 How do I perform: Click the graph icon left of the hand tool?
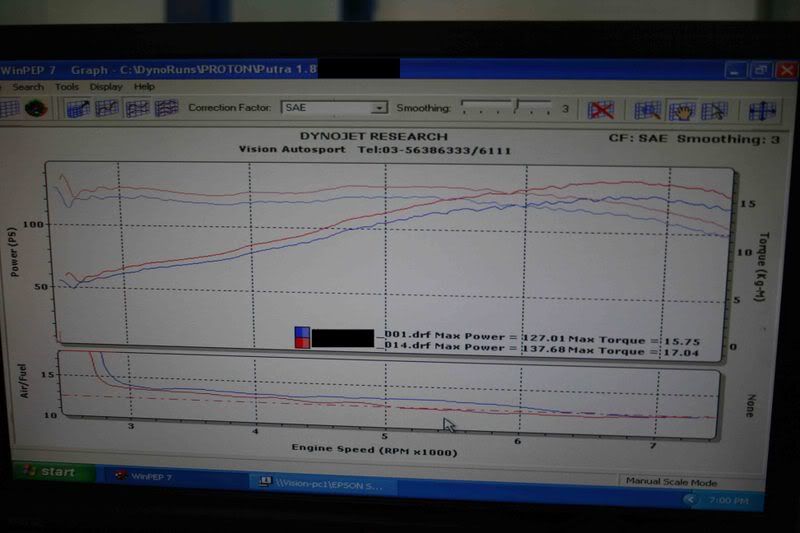pyautogui.click(x=648, y=110)
